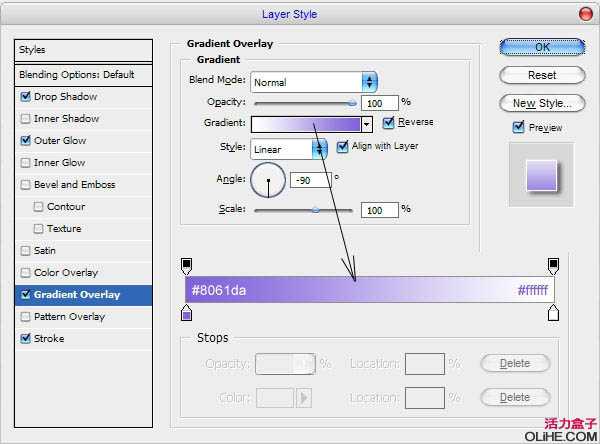Click the Scale value input field
The height and width of the screenshot is (444, 600).
point(379,210)
